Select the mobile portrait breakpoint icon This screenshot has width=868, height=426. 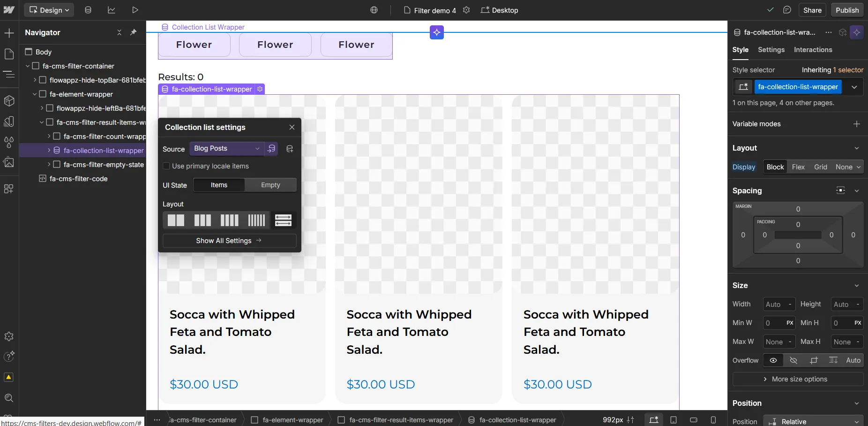(x=713, y=420)
